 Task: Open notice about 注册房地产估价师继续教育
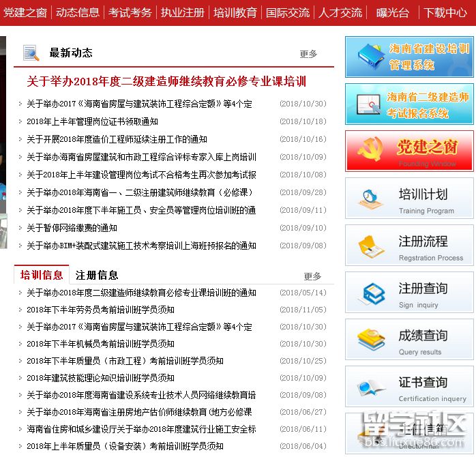click(139, 412)
